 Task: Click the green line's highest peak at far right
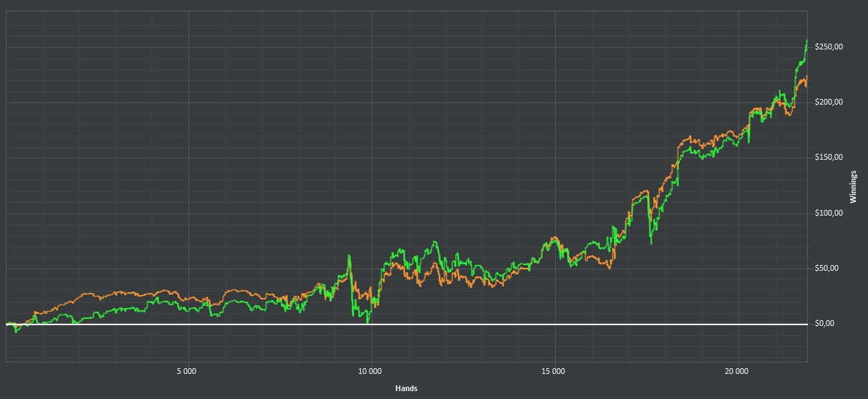(806, 41)
